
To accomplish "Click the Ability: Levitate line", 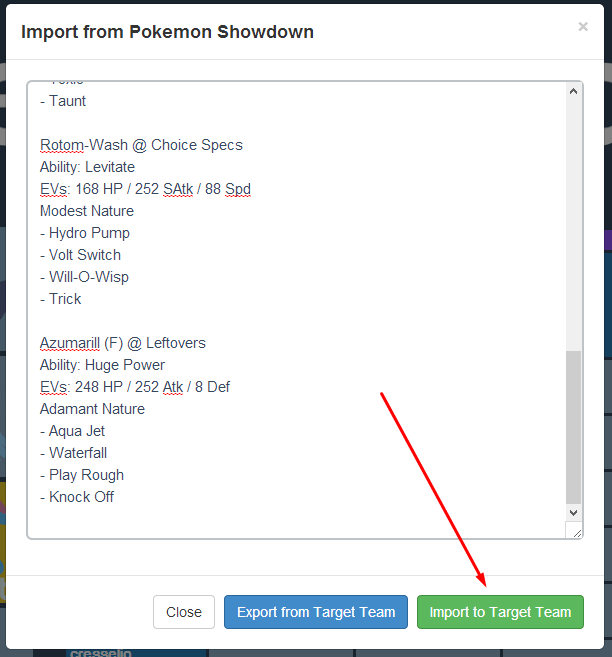I will 87,167.
